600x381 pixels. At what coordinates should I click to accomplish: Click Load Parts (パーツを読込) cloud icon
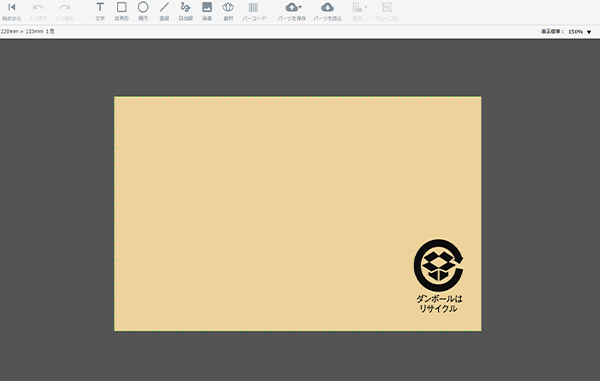pos(327,7)
